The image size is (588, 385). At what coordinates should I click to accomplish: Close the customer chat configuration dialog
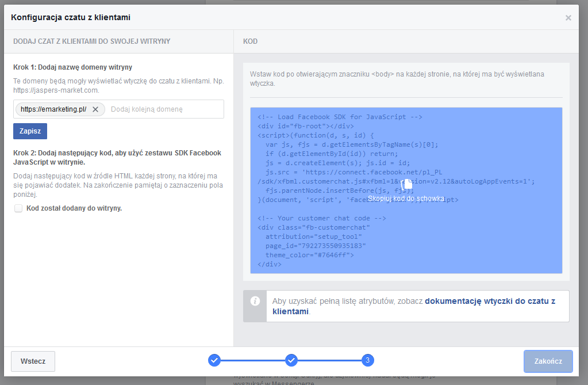(x=568, y=18)
